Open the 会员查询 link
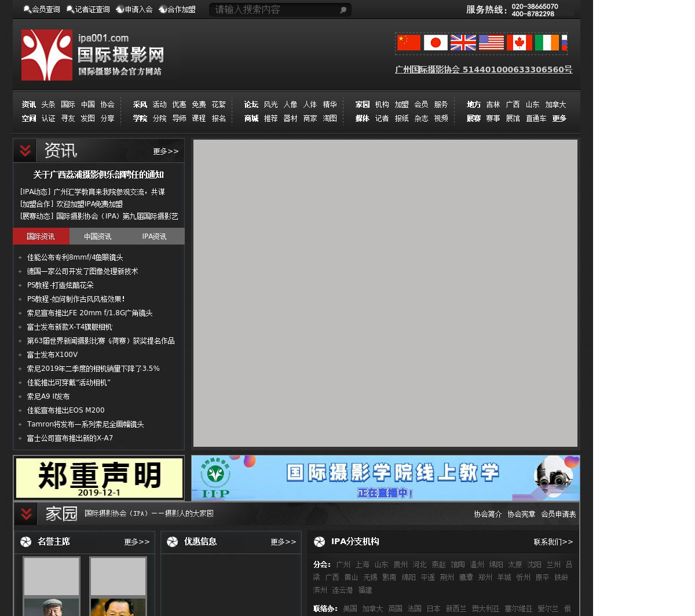695x616 pixels. pyautogui.click(x=42, y=10)
